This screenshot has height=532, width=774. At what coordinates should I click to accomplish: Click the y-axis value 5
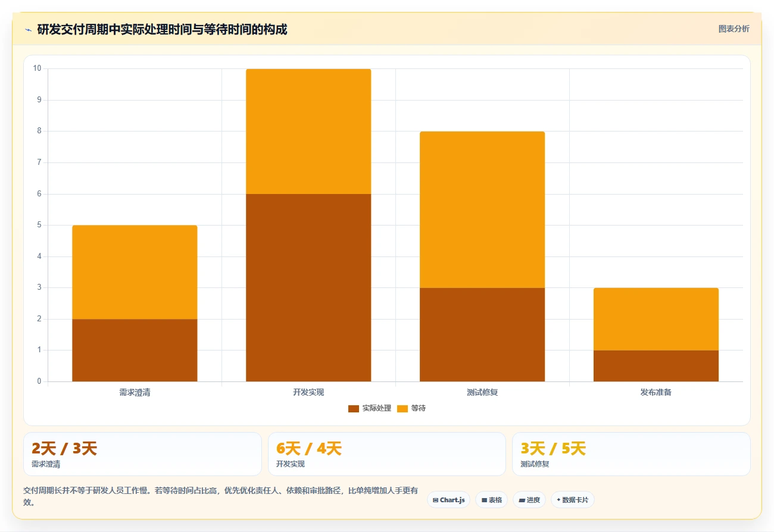pos(39,225)
